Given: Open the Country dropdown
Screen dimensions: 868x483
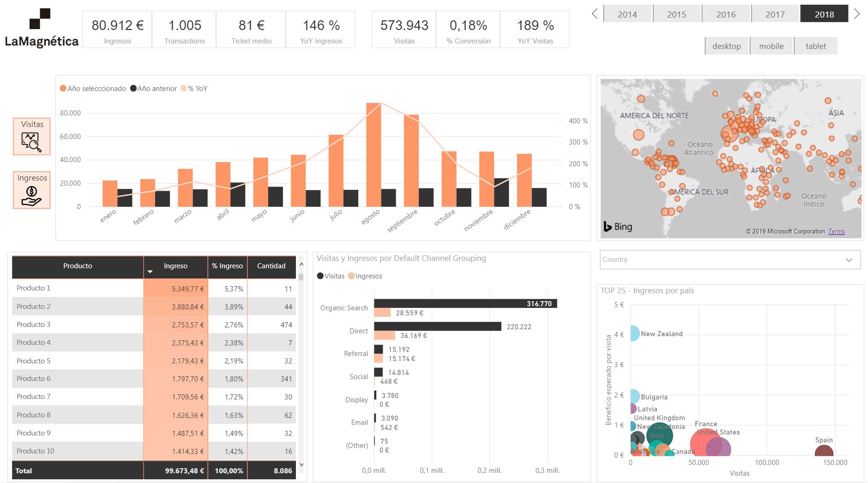Looking at the screenshot, I should [x=730, y=260].
